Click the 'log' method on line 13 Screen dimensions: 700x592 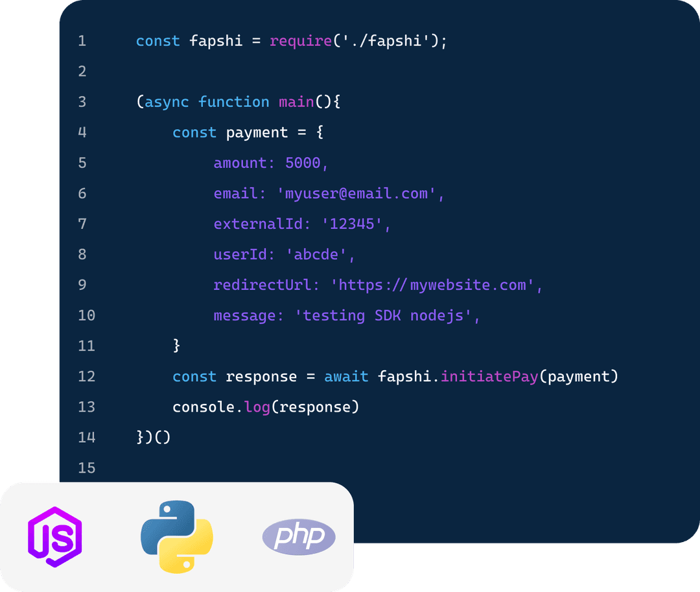click(257, 407)
